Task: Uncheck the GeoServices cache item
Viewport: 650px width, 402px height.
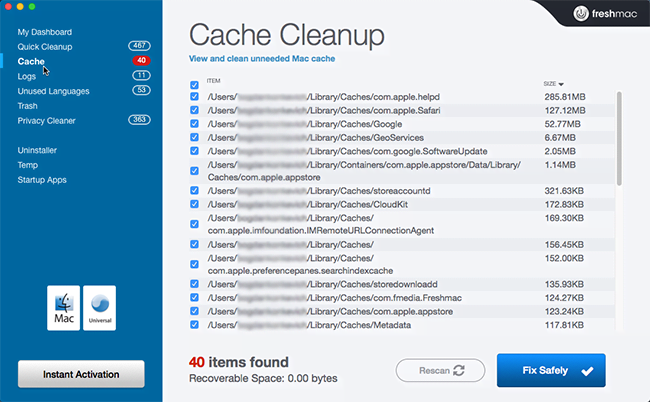Action: [x=194, y=137]
